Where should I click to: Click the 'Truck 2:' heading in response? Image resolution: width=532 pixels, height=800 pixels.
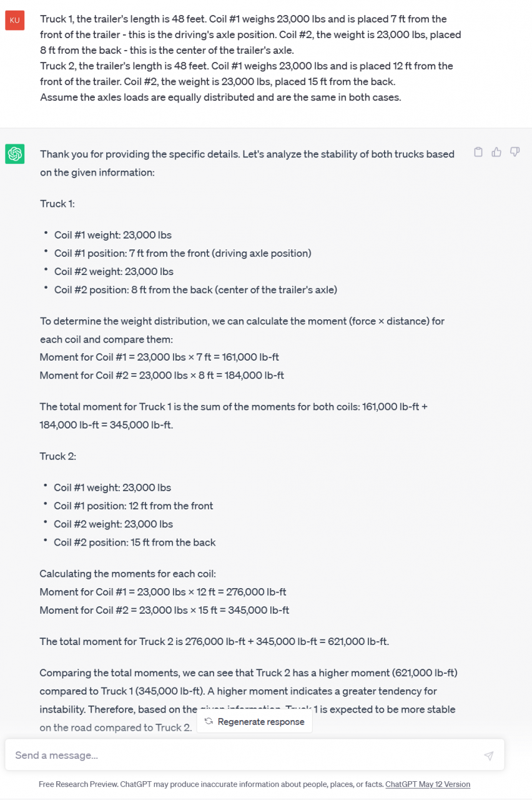coord(58,456)
